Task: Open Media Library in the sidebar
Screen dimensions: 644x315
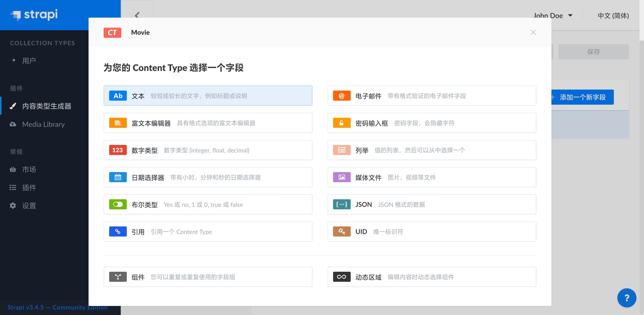Action: 43,124
